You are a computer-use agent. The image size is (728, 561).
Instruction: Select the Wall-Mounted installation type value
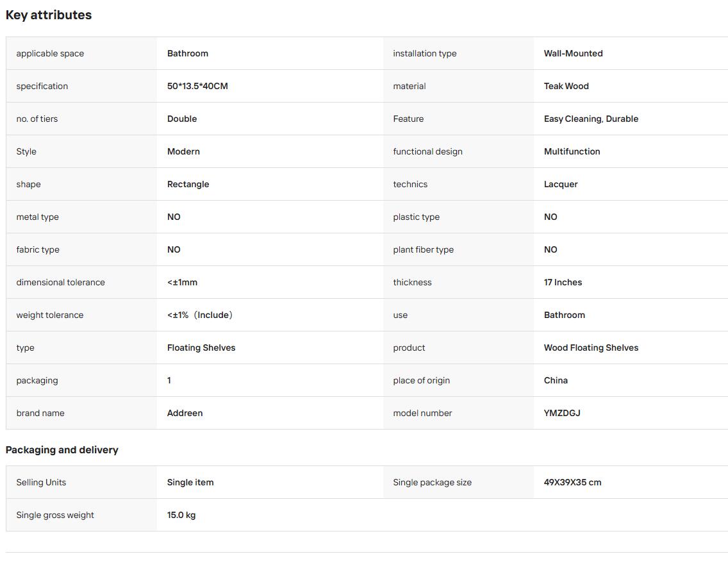click(573, 53)
